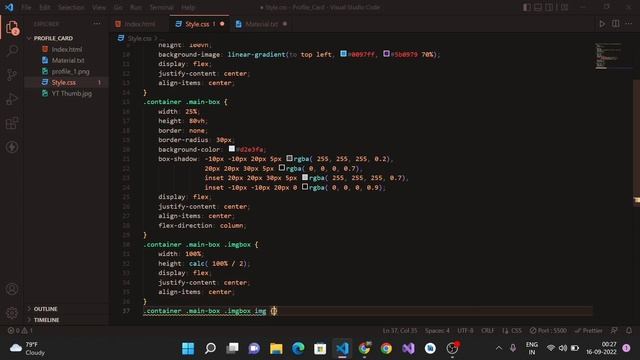The height and width of the screenshot is (360, 640).
Task: Split the editor to the right
Action: [616, 24]
